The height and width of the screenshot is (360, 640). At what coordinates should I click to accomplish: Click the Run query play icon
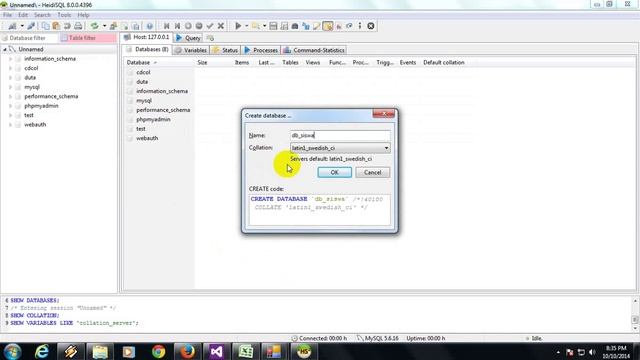tap(238, 26)
